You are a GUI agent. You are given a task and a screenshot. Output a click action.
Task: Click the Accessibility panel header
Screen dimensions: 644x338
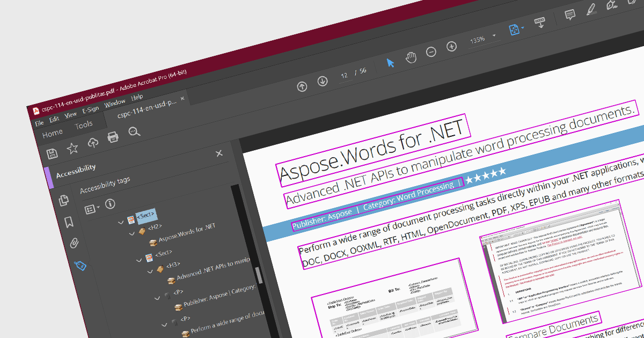coord(76,171)
